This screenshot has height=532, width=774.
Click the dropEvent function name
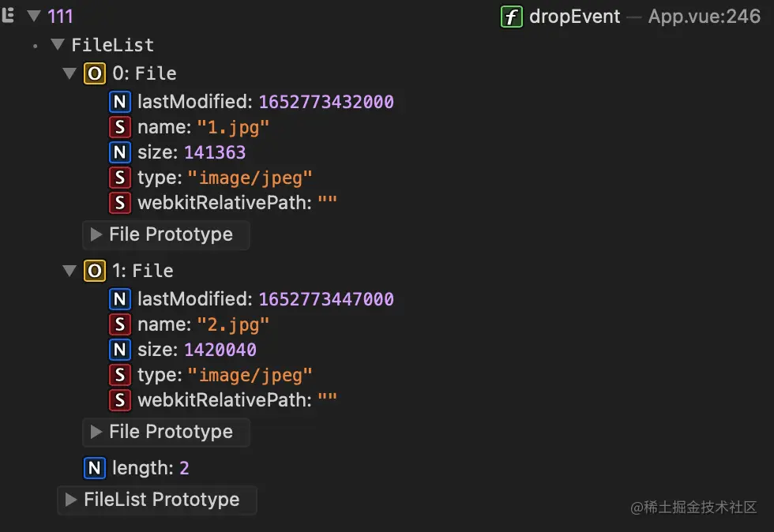576,17
